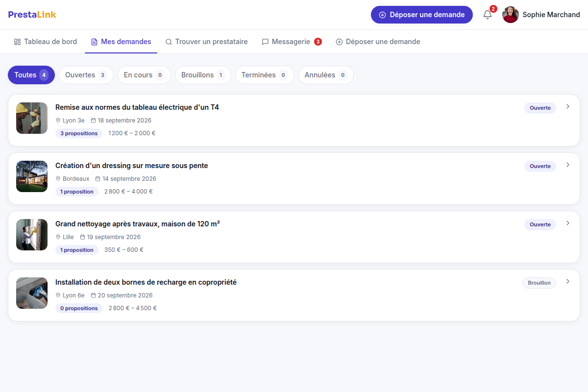Click the 18 septembre 2026 date
588x392 pixels.
click(124, 121)
